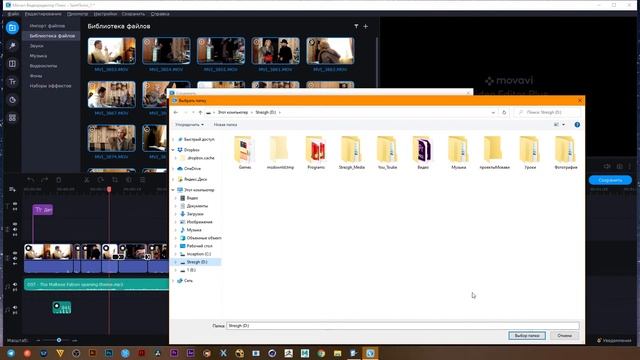Click the blue Сохранить button

610,180
